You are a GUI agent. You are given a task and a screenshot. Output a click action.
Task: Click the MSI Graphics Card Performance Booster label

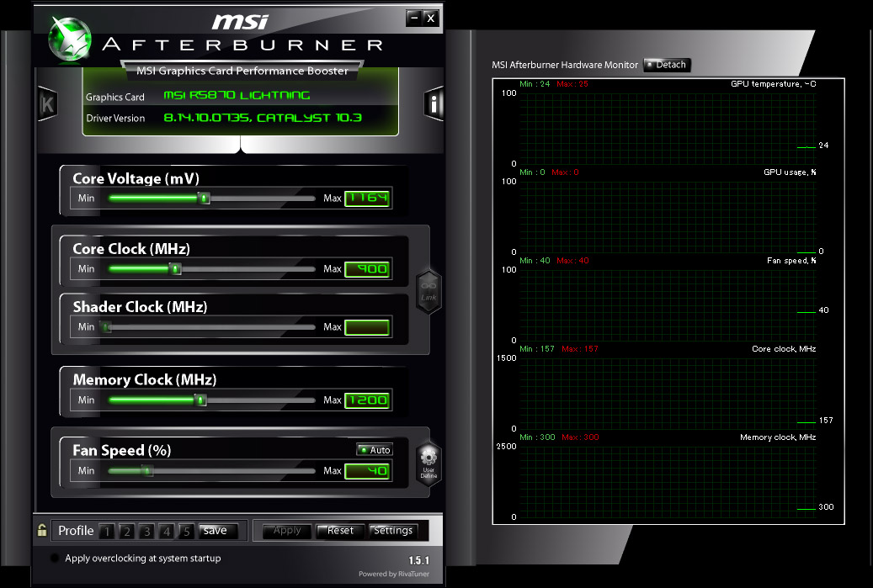coord(242,71)
